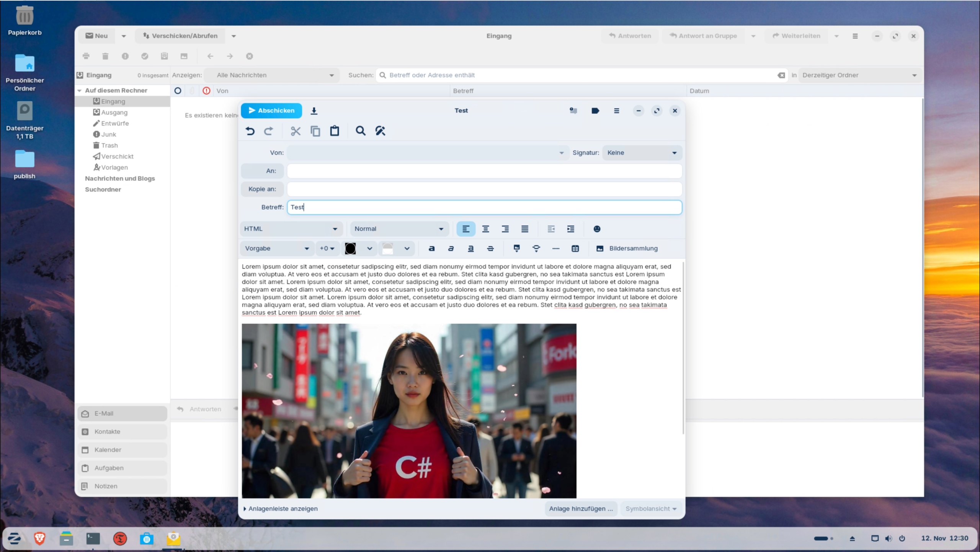Click the black font color swatch
The image size is (980, 552).
350,249
